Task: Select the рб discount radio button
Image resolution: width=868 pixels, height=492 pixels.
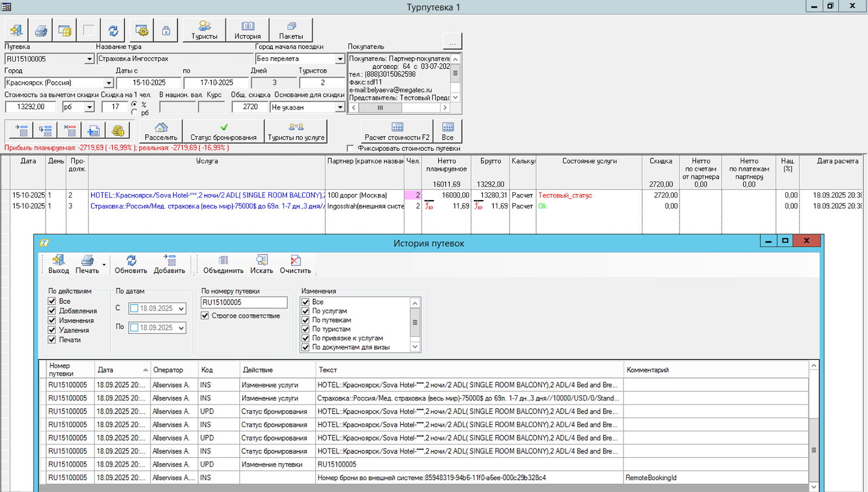Action: (x=134, y=112)
